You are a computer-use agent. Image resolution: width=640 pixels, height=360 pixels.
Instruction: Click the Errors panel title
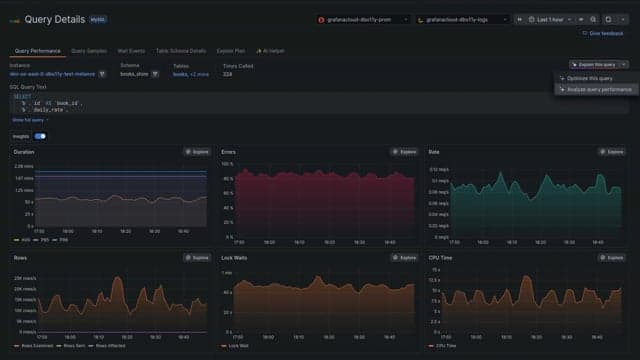pyautogui.click(x=228, y=152)
